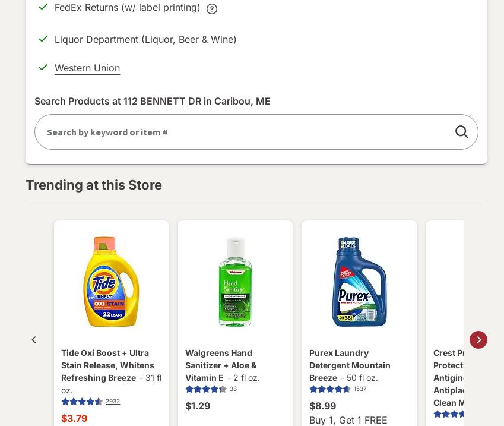View the 33 reviews for hand sanitizer
This screenshot has height=426, width=504.
[233, 389]
